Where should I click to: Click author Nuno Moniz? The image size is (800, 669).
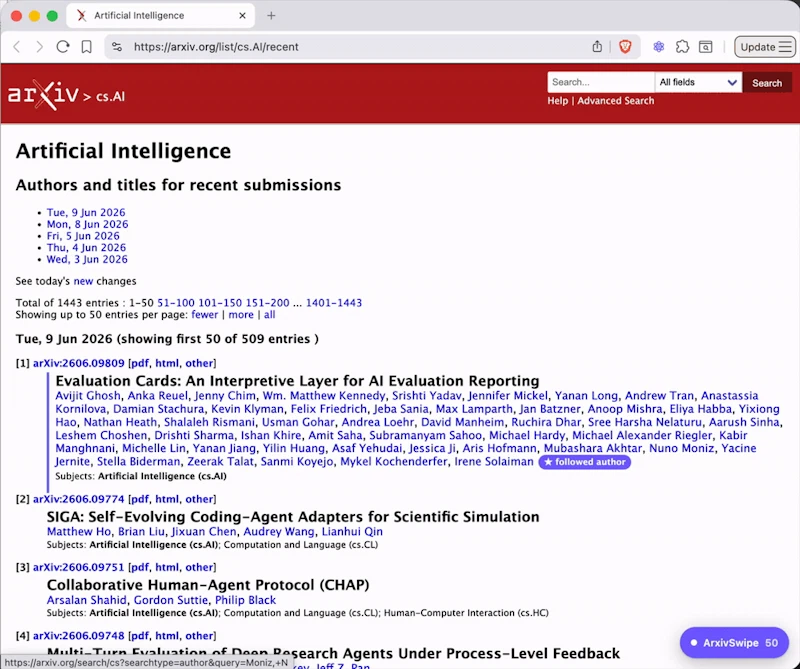pos(681,449)
